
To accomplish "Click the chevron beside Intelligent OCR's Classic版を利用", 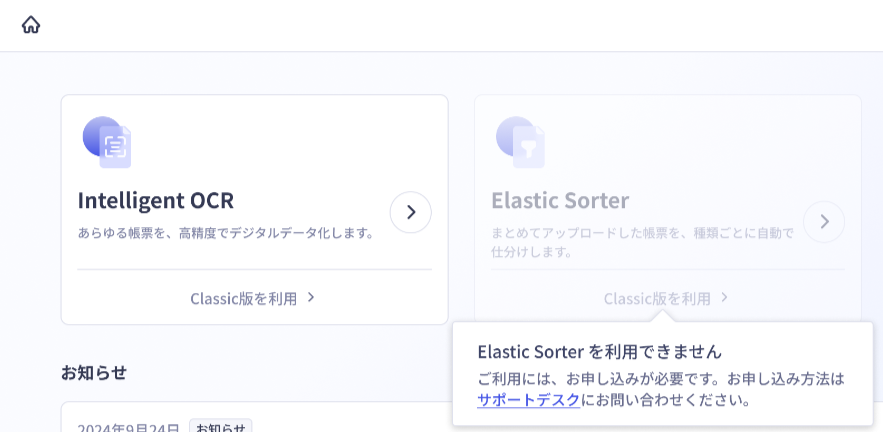I will 311,297.
